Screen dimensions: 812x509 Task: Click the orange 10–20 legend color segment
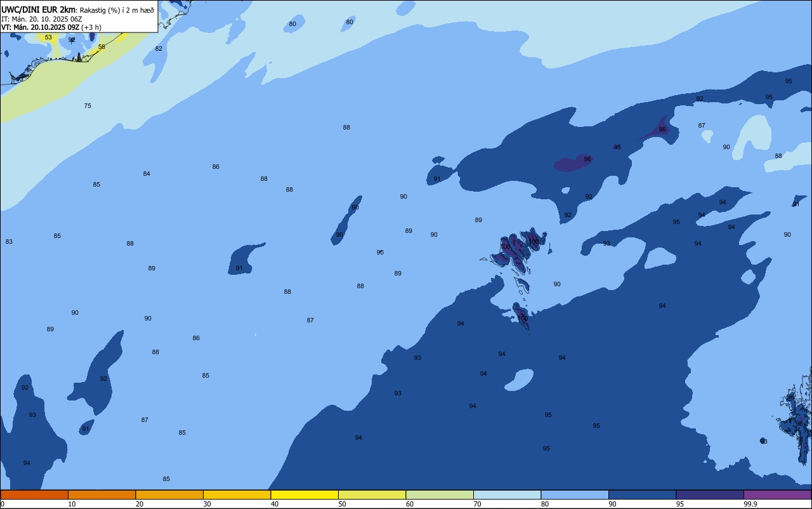coord(101,494)
